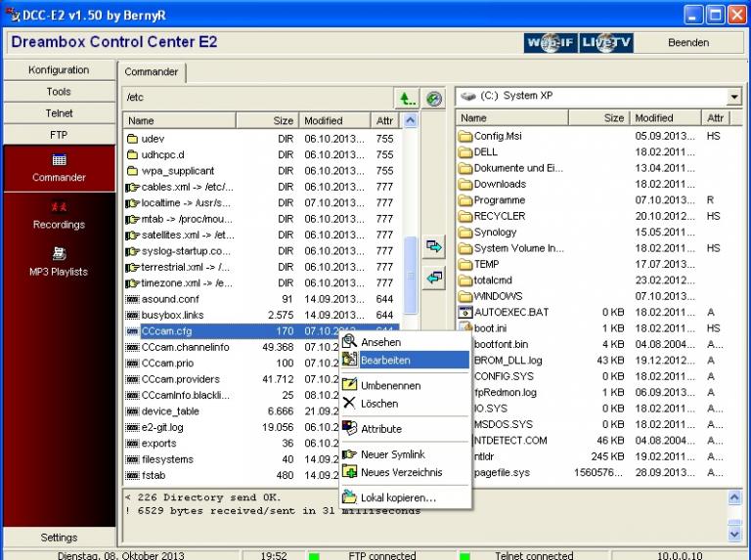
Task: Expand the local drive C: dropdown
Action: 733,97
